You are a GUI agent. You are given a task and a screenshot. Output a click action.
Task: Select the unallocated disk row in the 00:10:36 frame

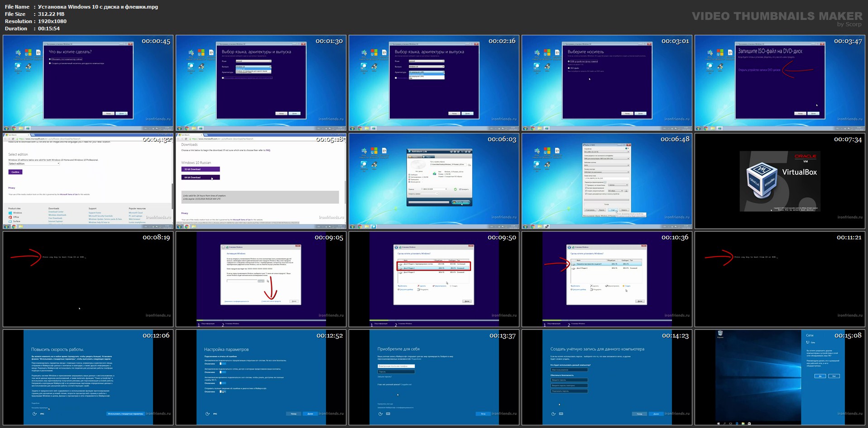click(x=607, y=264)
